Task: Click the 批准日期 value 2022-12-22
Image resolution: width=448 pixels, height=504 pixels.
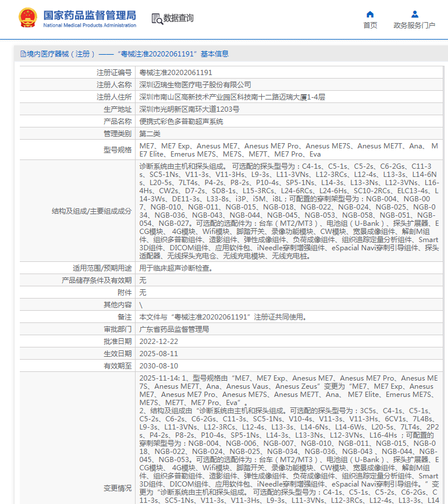Action: click(x=158, y=342)
